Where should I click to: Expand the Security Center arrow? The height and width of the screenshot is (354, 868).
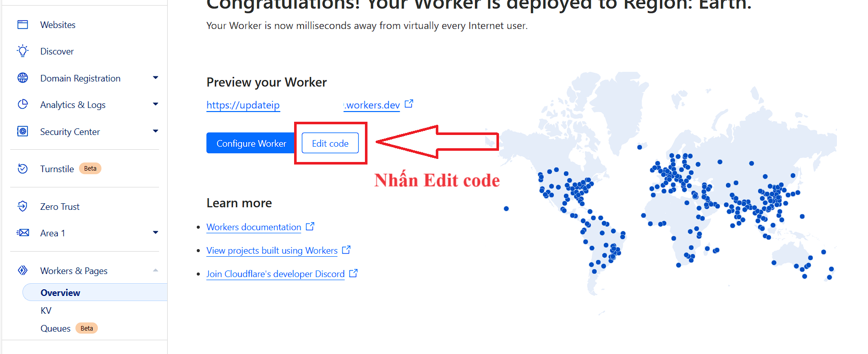pos(155,131)
